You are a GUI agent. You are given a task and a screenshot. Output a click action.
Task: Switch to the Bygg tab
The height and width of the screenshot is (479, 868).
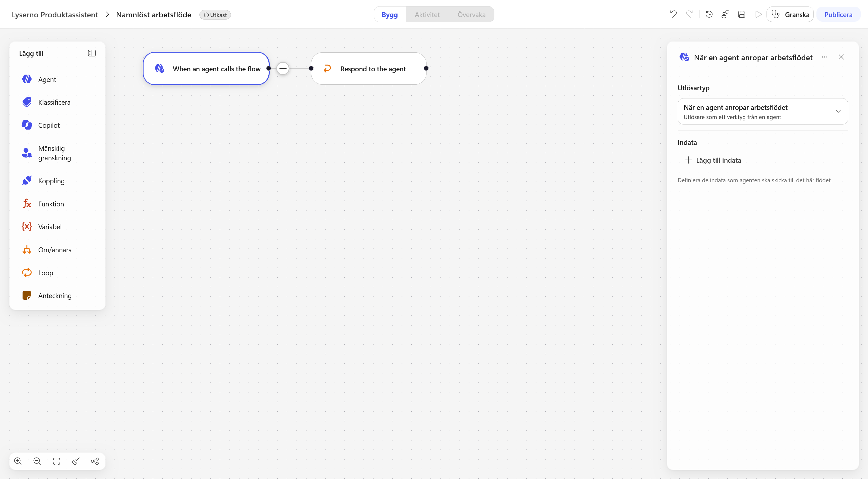click(x=390, y=14)
